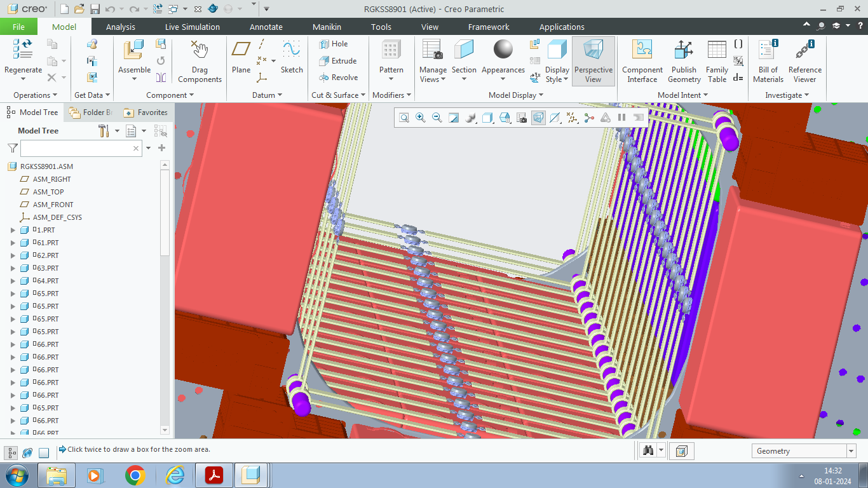Viewport: 868px width, 488px height.
Task: Select the Extrude tool
Action: point(337,61)
